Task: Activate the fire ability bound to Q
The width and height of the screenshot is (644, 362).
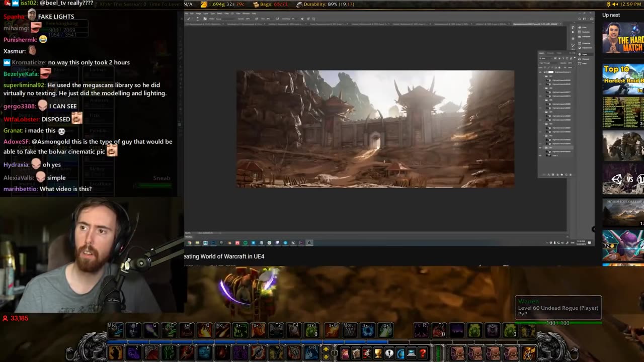Action: [204, 330]
